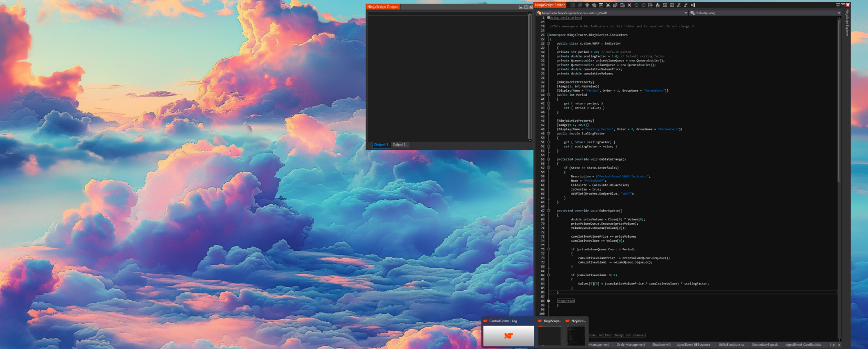Uncomment selected lines with the uncomment icon

coord(686,5)
